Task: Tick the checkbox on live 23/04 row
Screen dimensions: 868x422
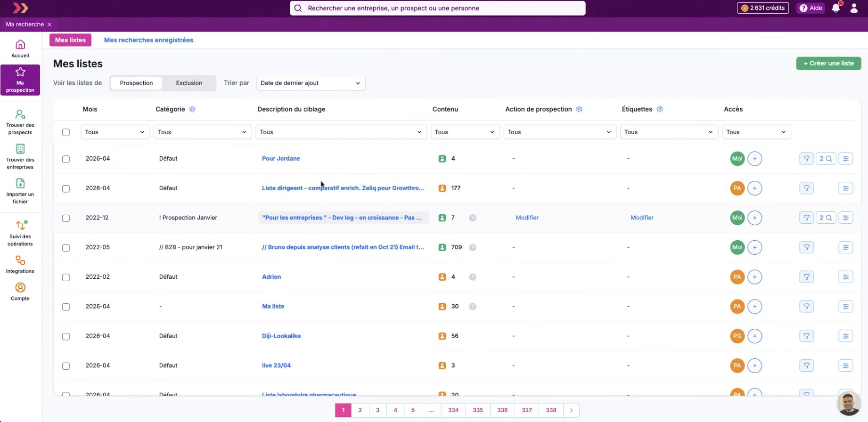Action: pos(66,366)
